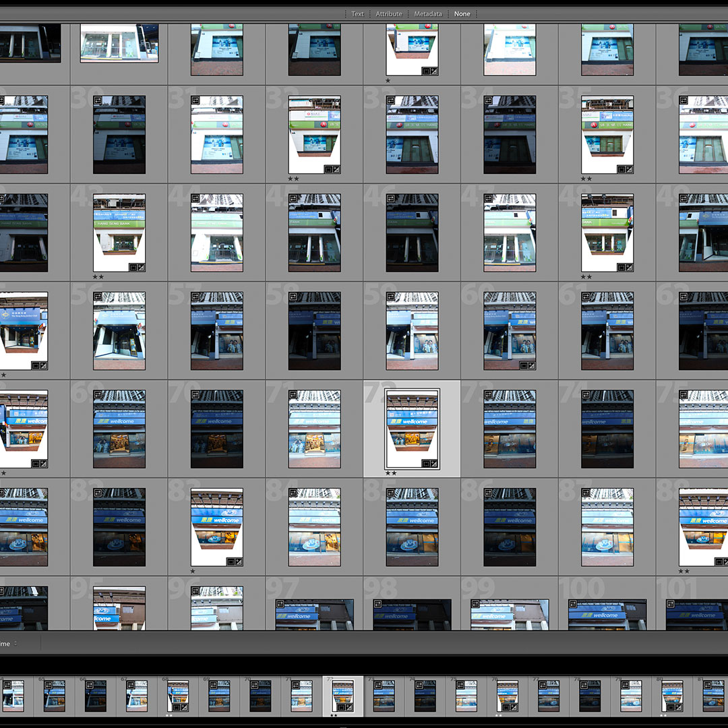Select landscape thumbnail in grid cell 99

510,615
